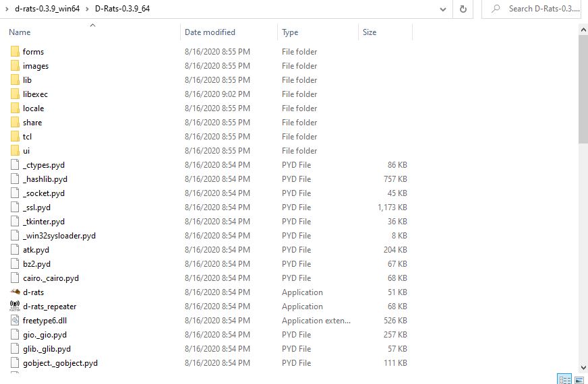The width and height of the screenshot is (588, 384).
Task: Collapse sort indicator above Name column
Action: [x=92, y=26]
